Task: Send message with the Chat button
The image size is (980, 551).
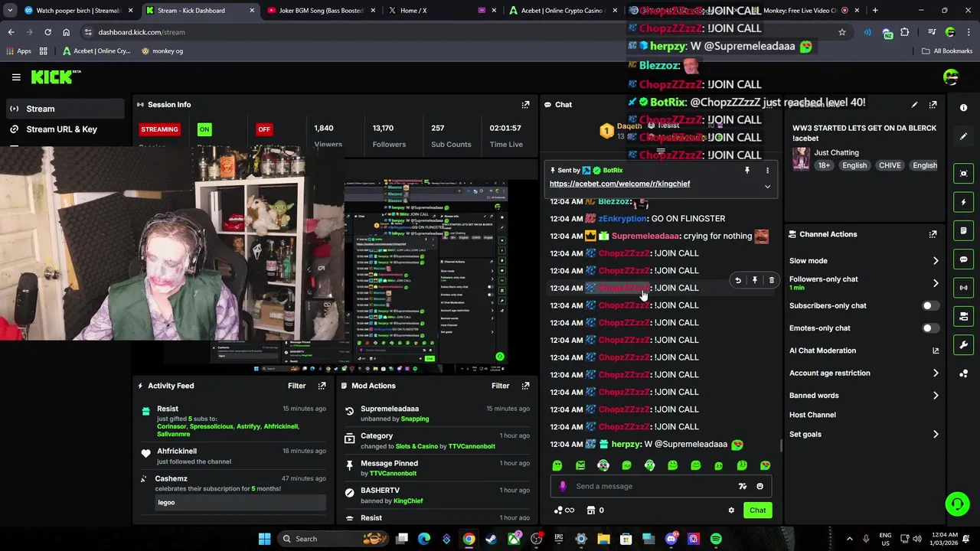Action: click(757, 510)
